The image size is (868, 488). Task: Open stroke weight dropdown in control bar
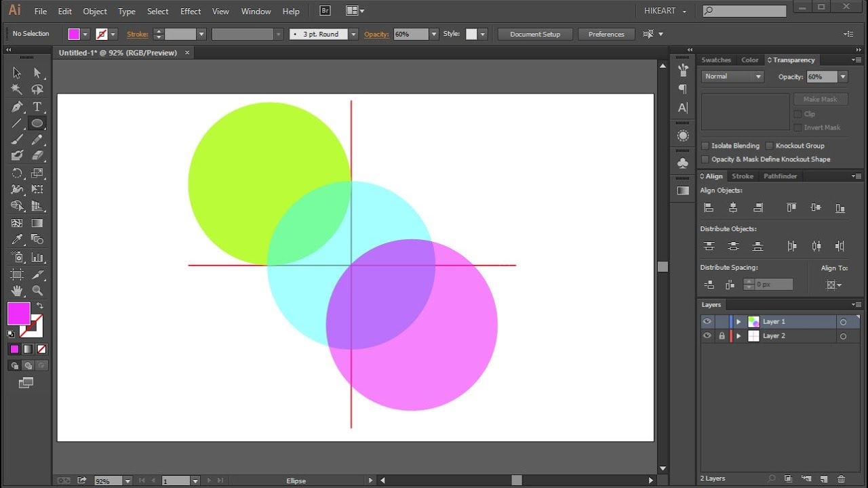click(201, 35)
